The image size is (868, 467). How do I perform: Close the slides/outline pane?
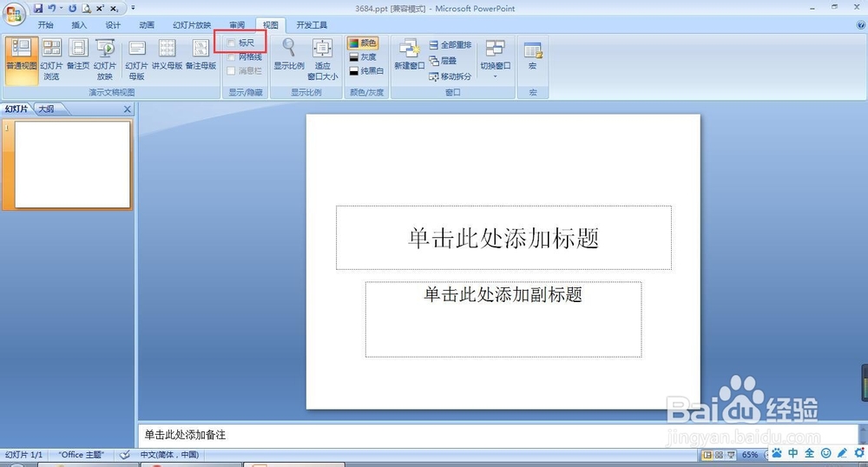128,109
